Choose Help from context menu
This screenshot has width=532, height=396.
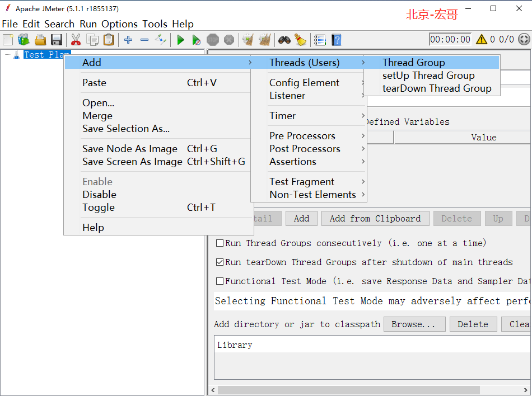point(158,227)
